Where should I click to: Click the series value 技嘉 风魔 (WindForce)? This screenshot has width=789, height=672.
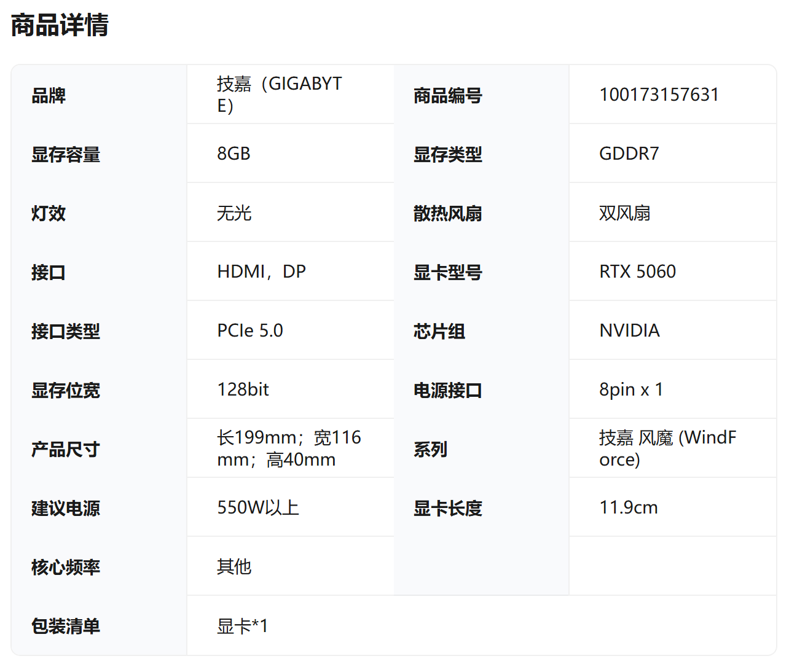(x=667, y=448)
